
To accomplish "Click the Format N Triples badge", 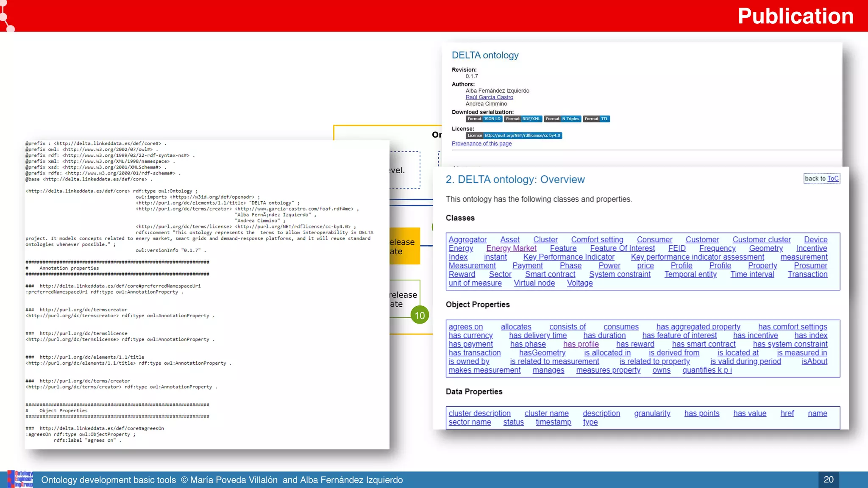I will [x=562, y=119].
